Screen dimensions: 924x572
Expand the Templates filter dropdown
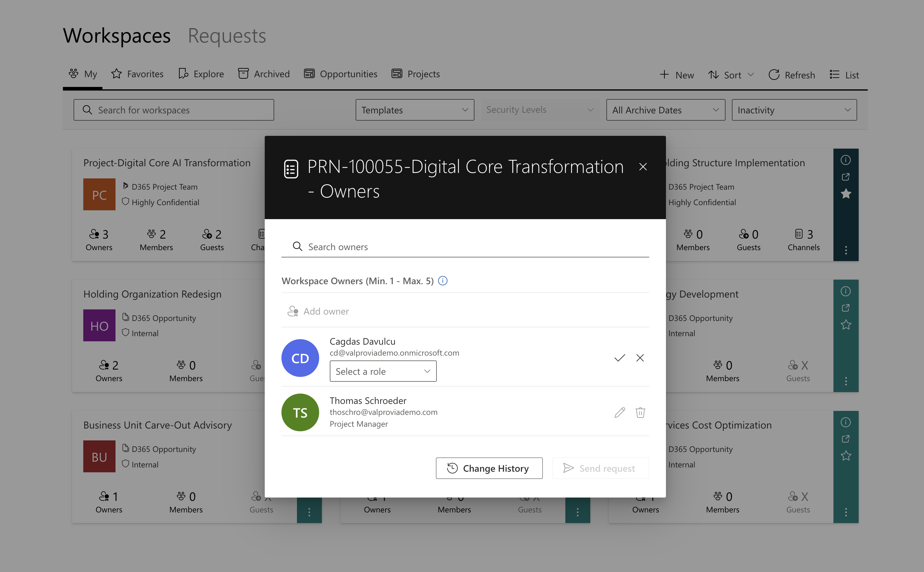click(x=415, y=110)
